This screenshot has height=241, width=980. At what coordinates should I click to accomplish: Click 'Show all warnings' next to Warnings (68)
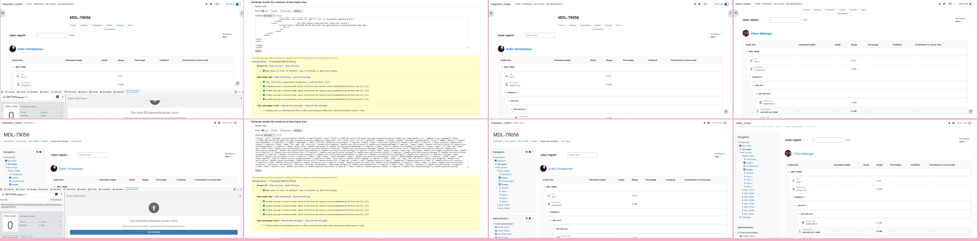pos(302,197)
